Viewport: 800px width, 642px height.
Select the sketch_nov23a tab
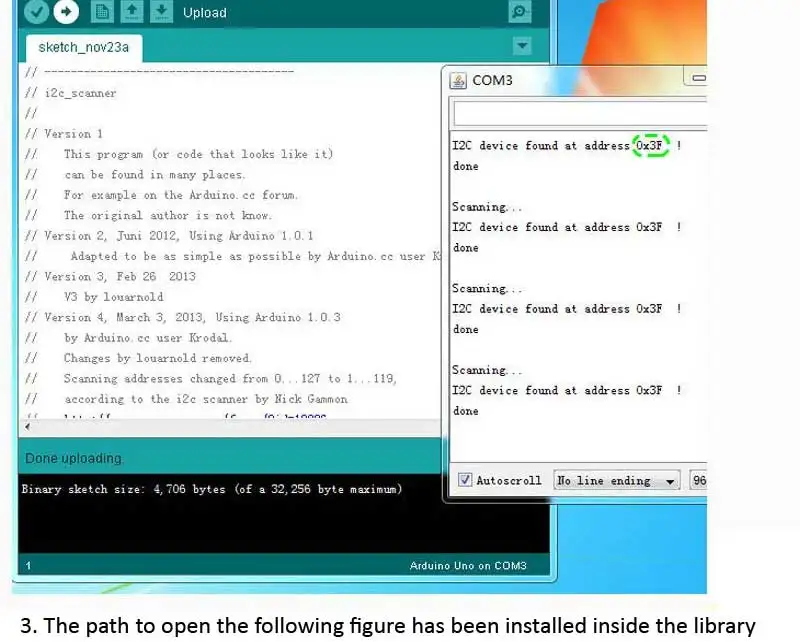(x=84, y=47)
